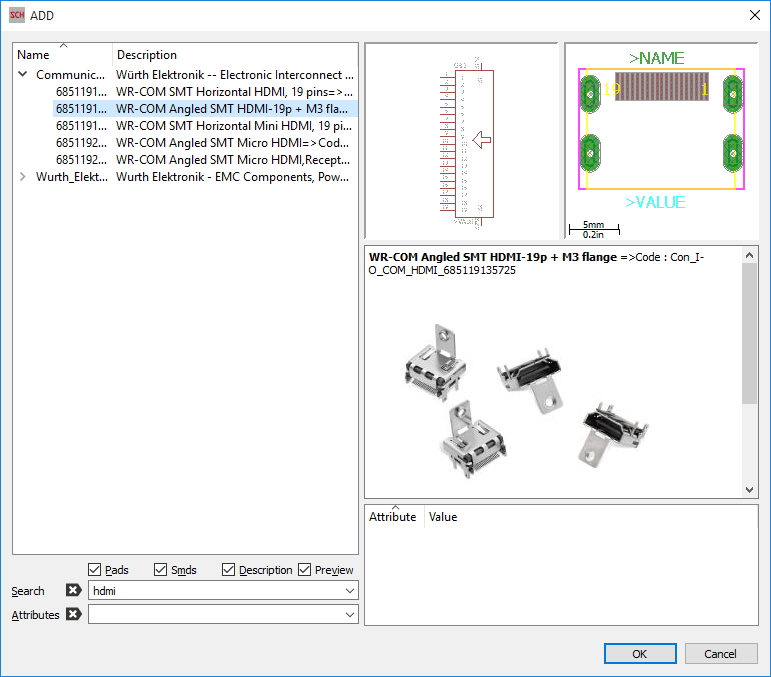
Task: Expand the Wurth_Elekt... library tree node
Action: (23, 177)
